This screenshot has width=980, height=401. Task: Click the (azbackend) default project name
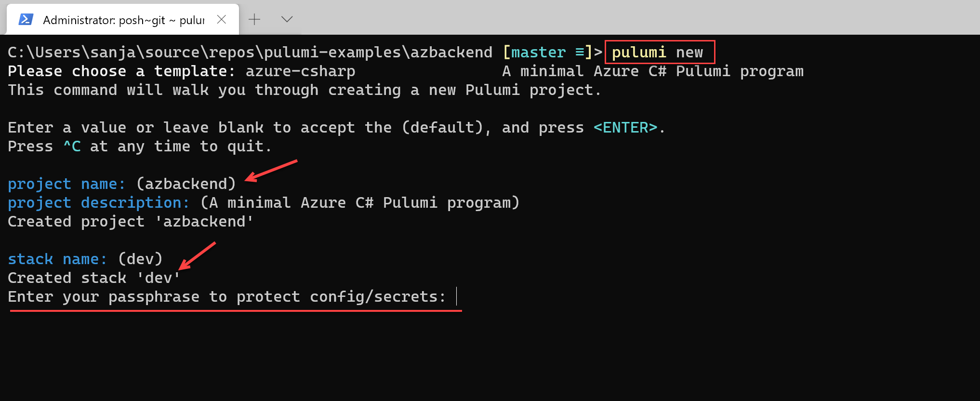coord(186,184)
